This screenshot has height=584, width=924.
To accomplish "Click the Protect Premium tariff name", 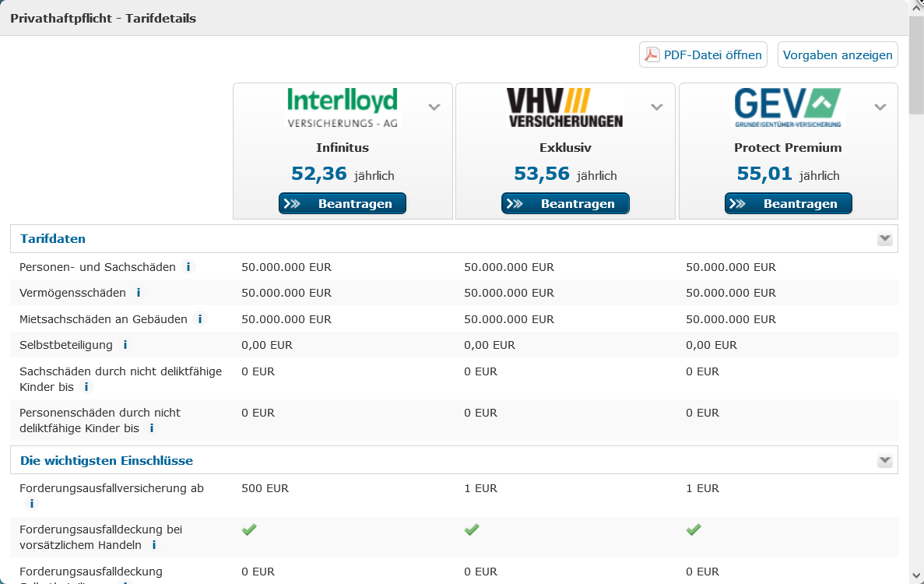I will [x=788, y=147].
